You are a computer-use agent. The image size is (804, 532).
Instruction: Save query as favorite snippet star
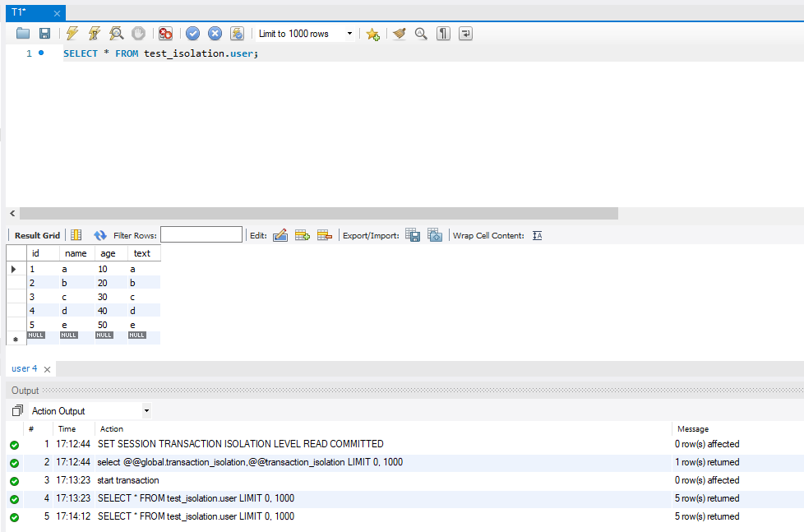click(x=372, y=34)
